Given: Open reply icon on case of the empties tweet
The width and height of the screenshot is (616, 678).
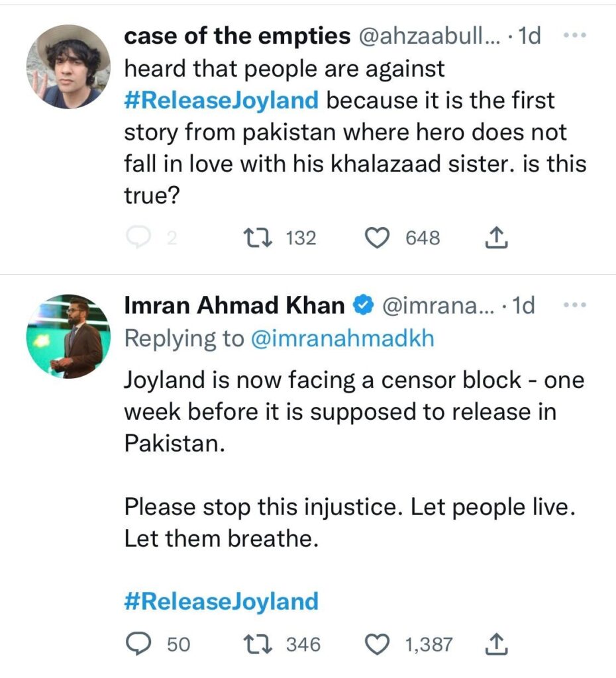Looking at the screenshot, I should [138, 238].
